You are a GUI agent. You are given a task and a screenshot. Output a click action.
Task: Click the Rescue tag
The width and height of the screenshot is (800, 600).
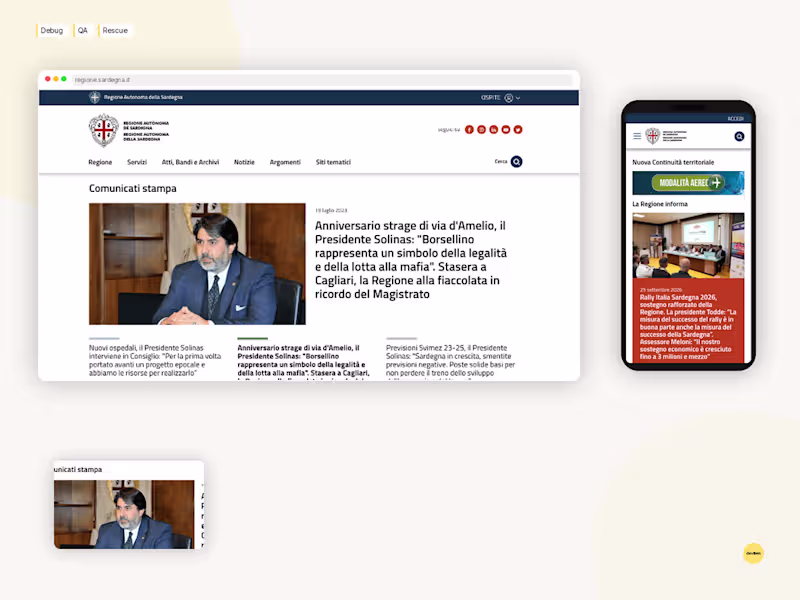(115, 31)
